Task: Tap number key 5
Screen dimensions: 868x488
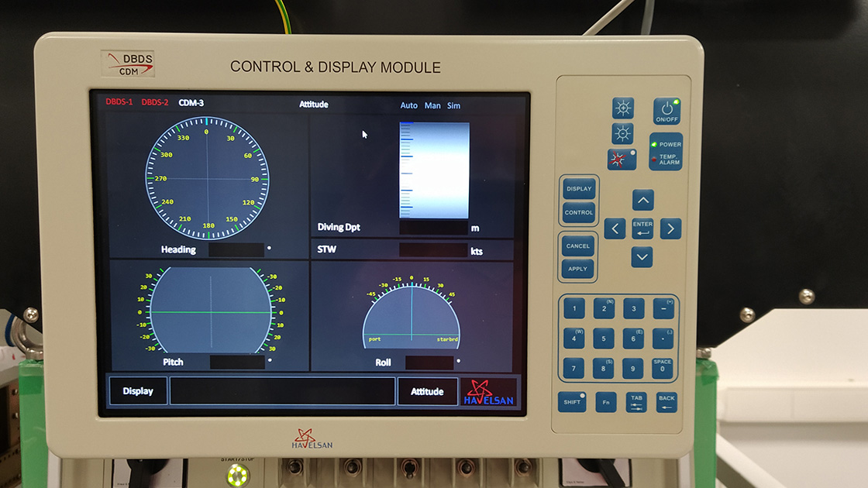Action: 604,338
